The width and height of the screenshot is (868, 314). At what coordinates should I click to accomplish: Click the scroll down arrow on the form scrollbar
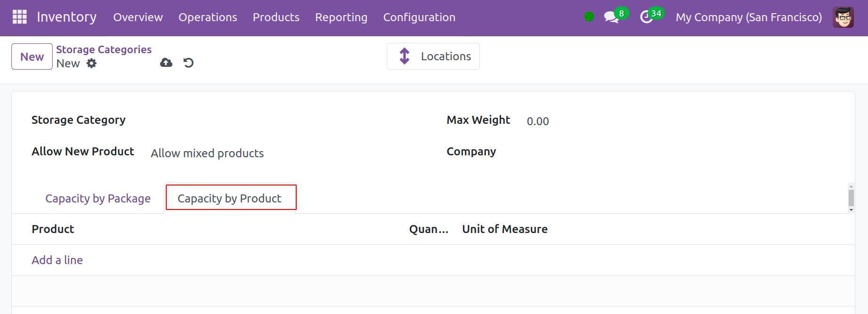pos(851,210)
